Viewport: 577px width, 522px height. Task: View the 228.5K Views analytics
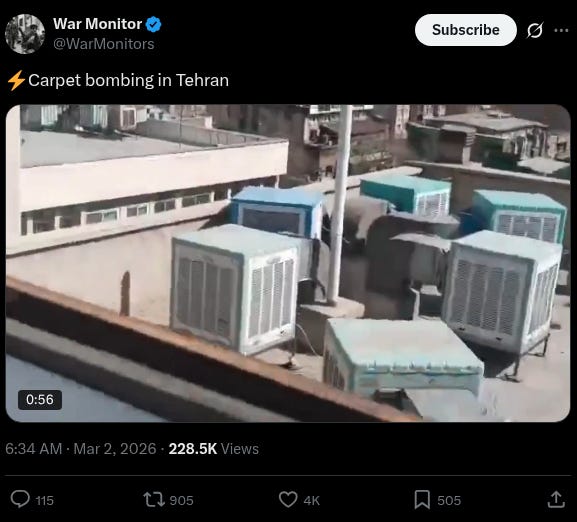click(x=213, y=449)
